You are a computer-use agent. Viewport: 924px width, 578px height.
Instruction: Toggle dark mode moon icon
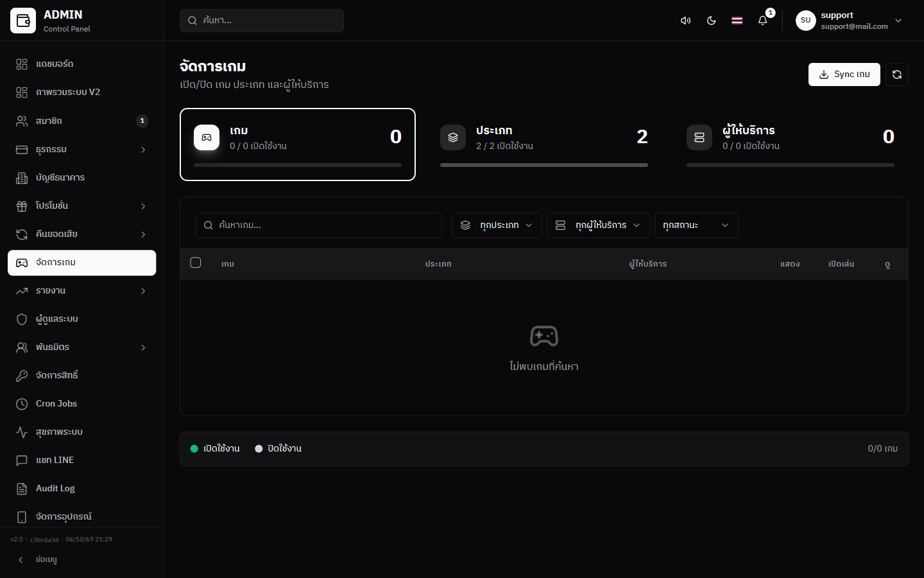click(x=711, y=21)
